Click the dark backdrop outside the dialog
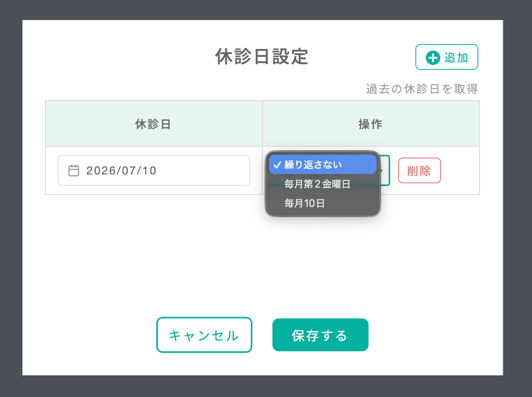532x397 pixels. (x=11, y=201)
